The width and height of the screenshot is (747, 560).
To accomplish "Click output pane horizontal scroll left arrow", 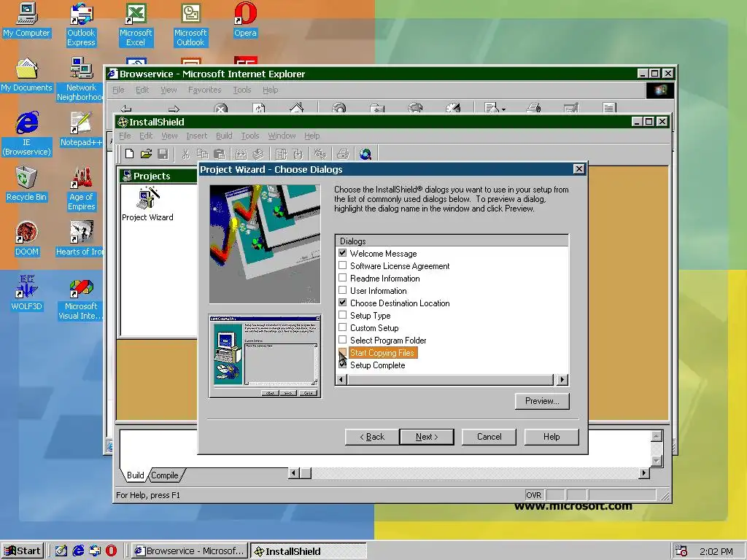I will (x=294, y=472).
